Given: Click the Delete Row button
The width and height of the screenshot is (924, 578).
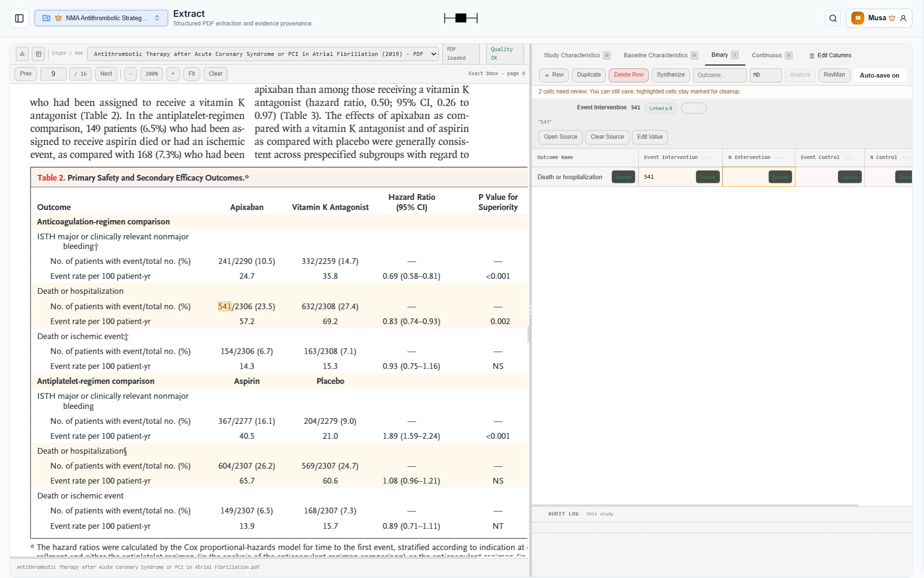Looking at the screenshot, I should (x=629, y=75).
